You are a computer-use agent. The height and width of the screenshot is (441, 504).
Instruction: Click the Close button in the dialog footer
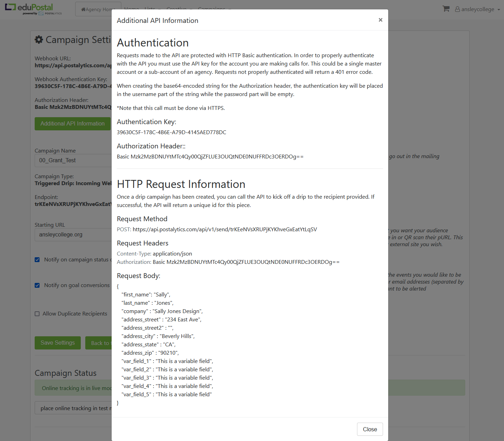[x=370, y=429]
